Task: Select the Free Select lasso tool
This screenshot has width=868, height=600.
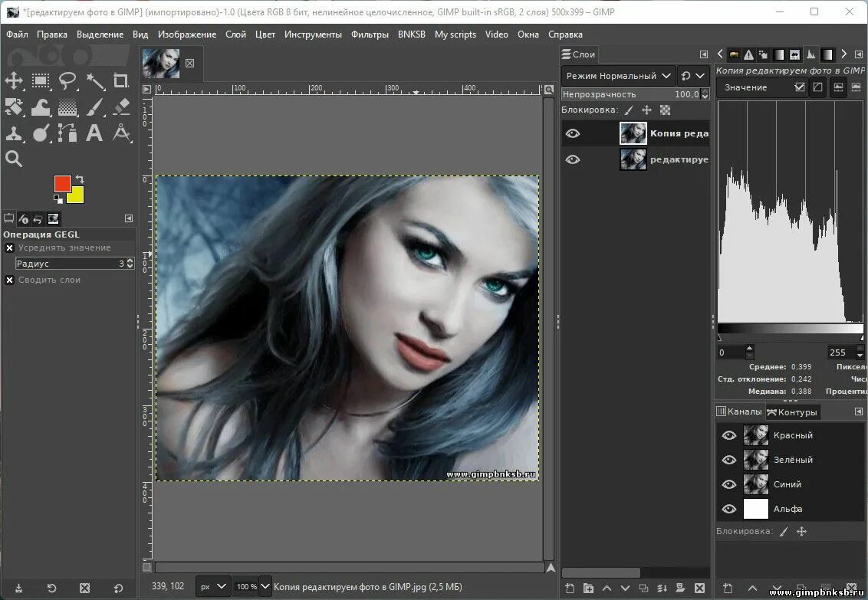Action: pos(67,80)
